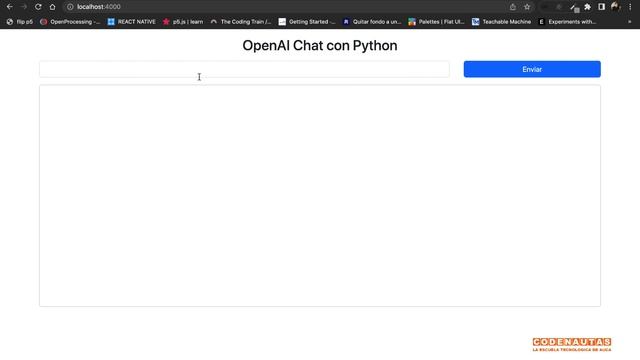Screen dimensions: 640x360
Task: Send the message with Enviar button
Action: click(x=532, y=69)
